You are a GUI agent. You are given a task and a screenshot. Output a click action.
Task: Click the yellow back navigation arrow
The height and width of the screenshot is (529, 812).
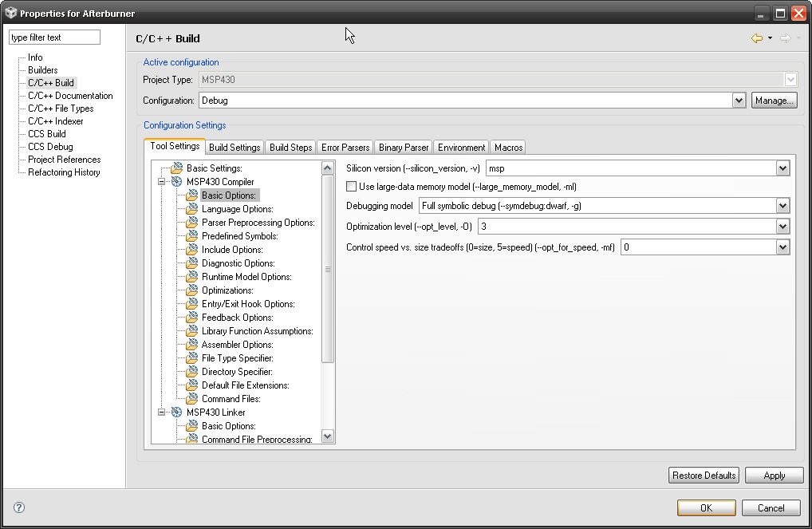[x=757, y=38]
